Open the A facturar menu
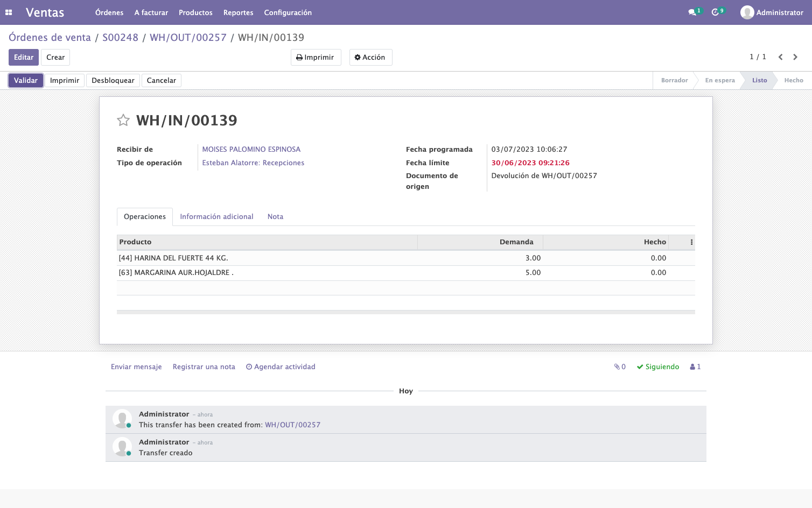The image size is (812, 508). 151,12
